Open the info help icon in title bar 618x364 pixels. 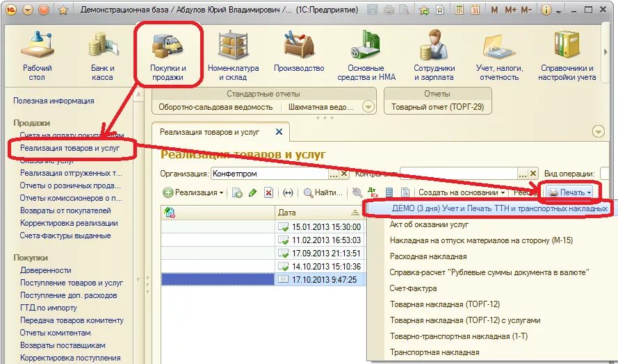tap(546, 10)
